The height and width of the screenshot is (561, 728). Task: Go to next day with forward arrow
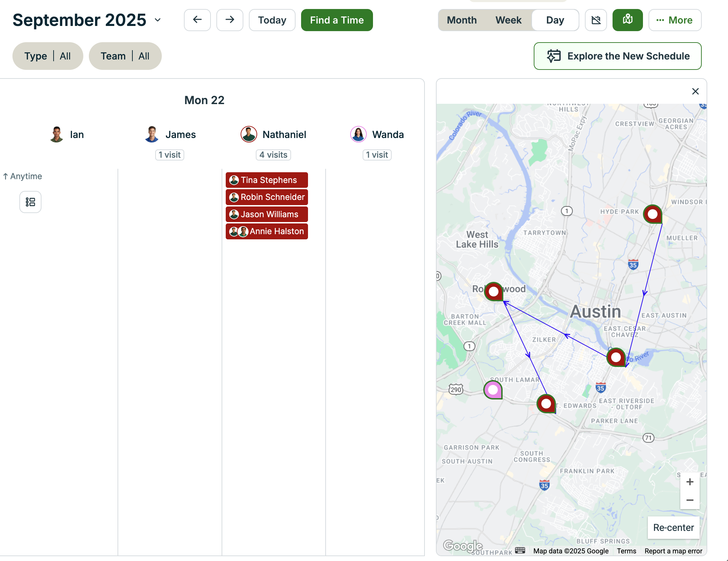(x=230, y=20)
